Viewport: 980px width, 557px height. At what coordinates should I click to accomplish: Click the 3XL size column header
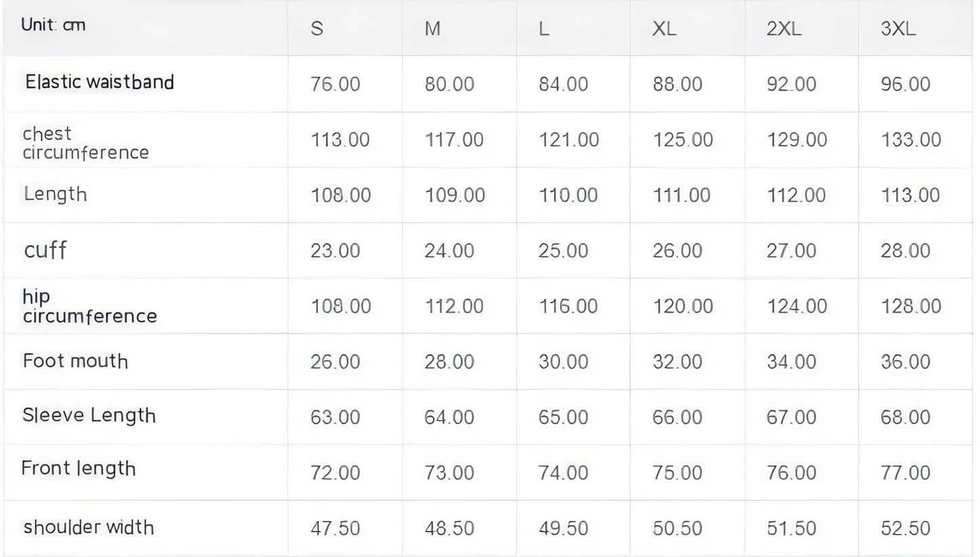click(x=898, y=30)
